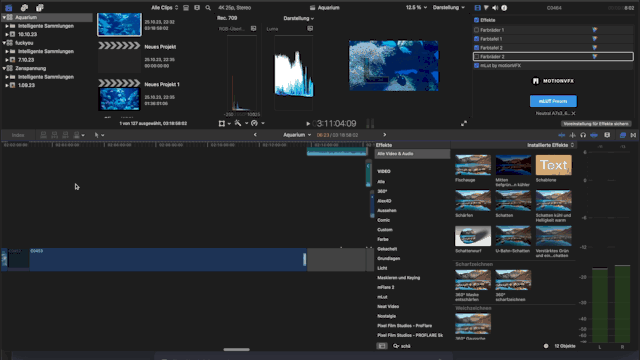Select the Comic effects category
The image size is (640, 360).
click(384, 220)
